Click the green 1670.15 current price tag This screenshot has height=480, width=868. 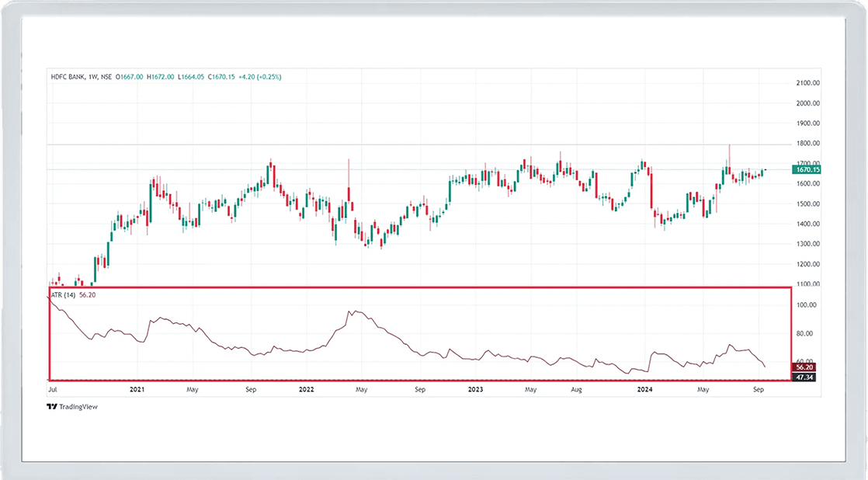point(807,169)
